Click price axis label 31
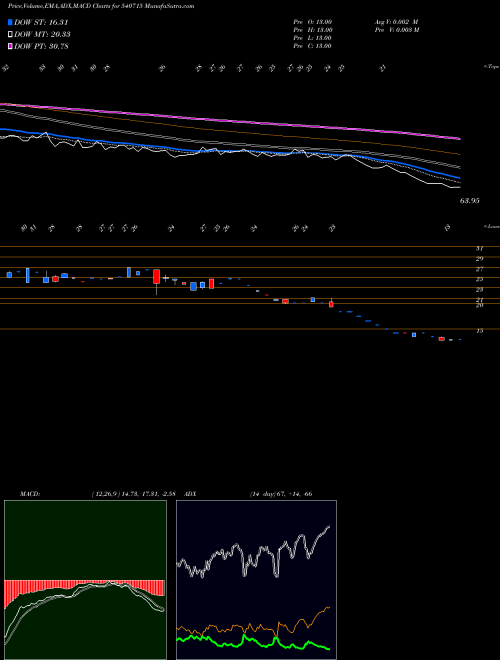The width and height of the screenshot is (500, 660). 479,248
